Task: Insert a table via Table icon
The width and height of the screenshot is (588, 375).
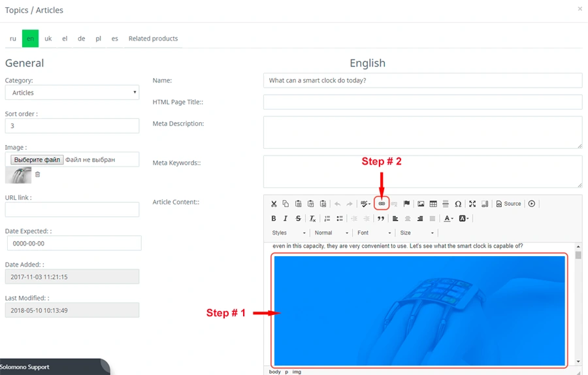Action: click(433, 204)
